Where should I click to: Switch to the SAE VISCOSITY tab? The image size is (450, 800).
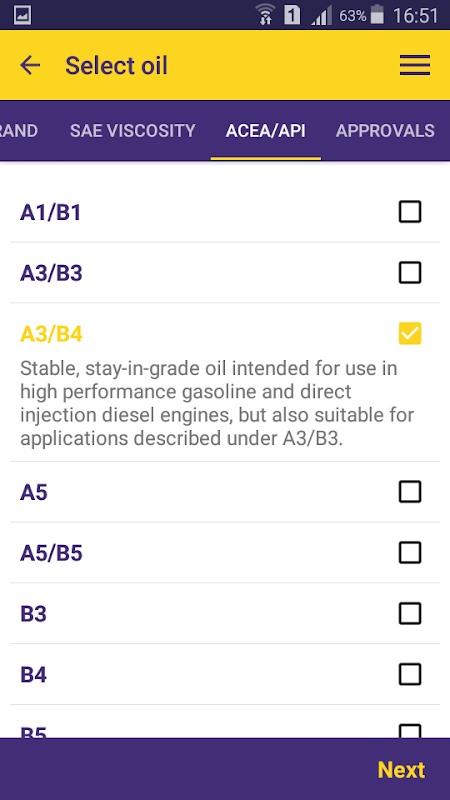(x=133, y=131)
